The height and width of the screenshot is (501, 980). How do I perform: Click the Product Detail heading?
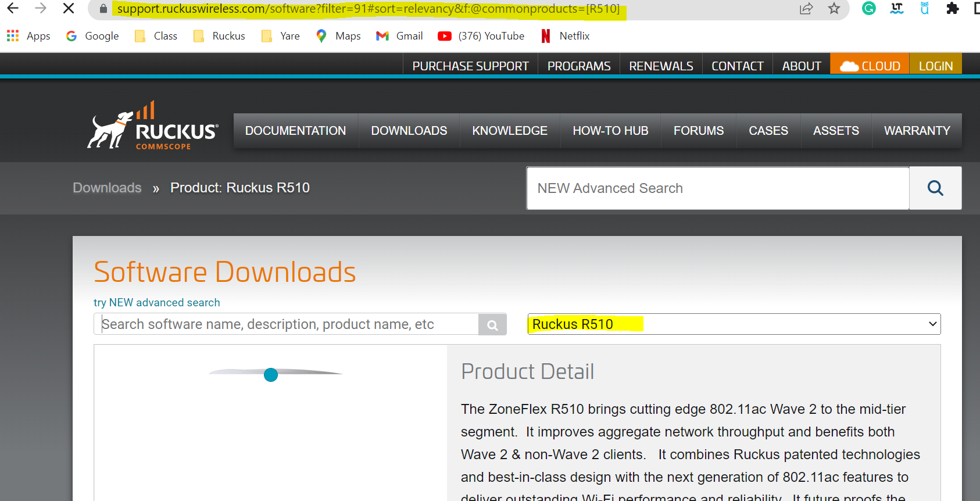pyautogui.click(x=528, y=371)
